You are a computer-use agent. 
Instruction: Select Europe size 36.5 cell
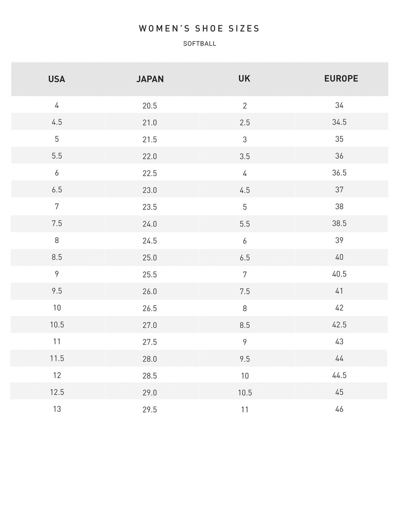tap(339, 173)
